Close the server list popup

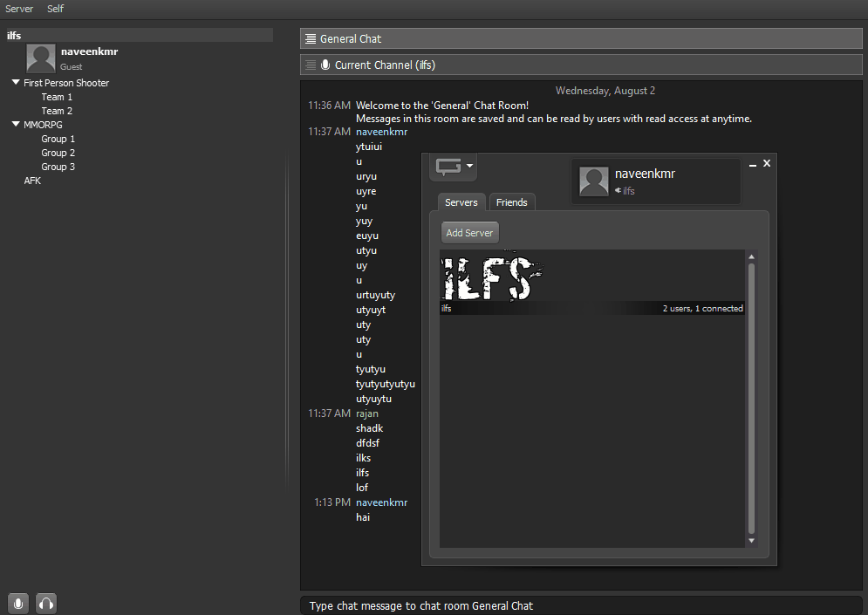(x=767, y=163)
